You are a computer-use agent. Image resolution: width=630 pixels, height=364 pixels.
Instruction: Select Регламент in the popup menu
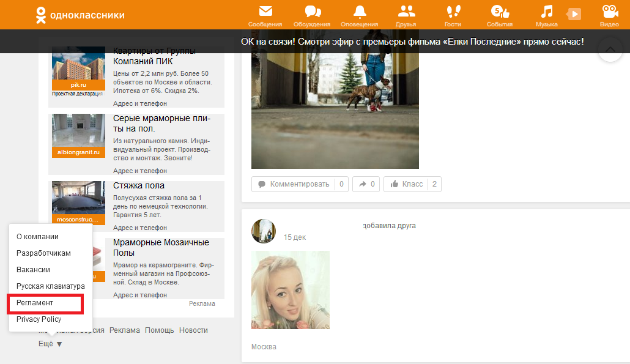tap(35, 303)
